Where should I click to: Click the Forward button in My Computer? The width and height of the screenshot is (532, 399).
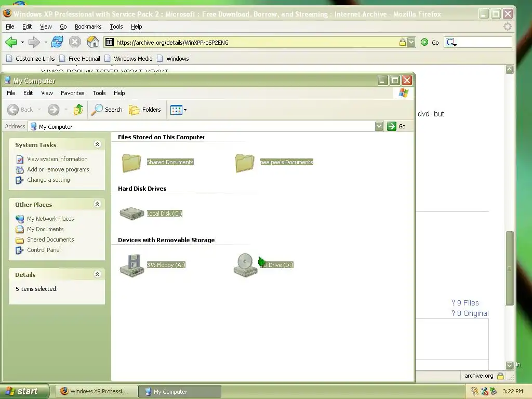pyautogui.click(x=54, y=110)
